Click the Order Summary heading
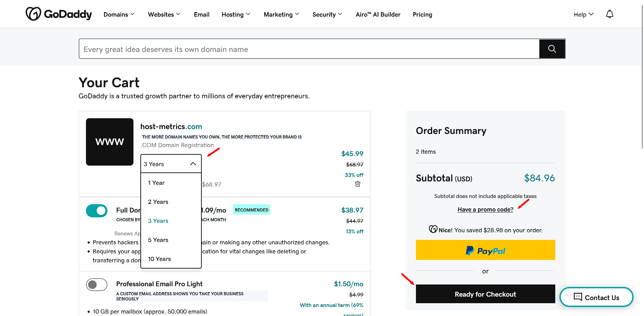 [x=451, y=131]
